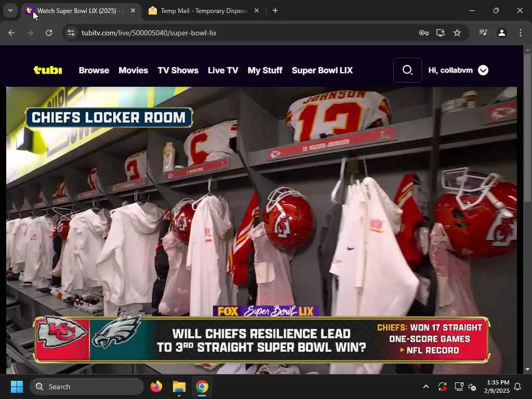
Task: Click the muted volume tray icon
Action: pos(472,387)
